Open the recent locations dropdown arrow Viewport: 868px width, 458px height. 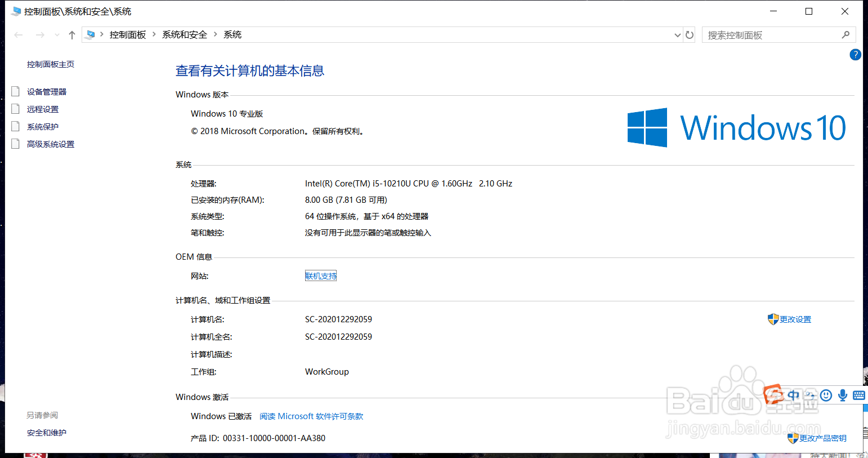pyautogui.click(x=57, y=35)
